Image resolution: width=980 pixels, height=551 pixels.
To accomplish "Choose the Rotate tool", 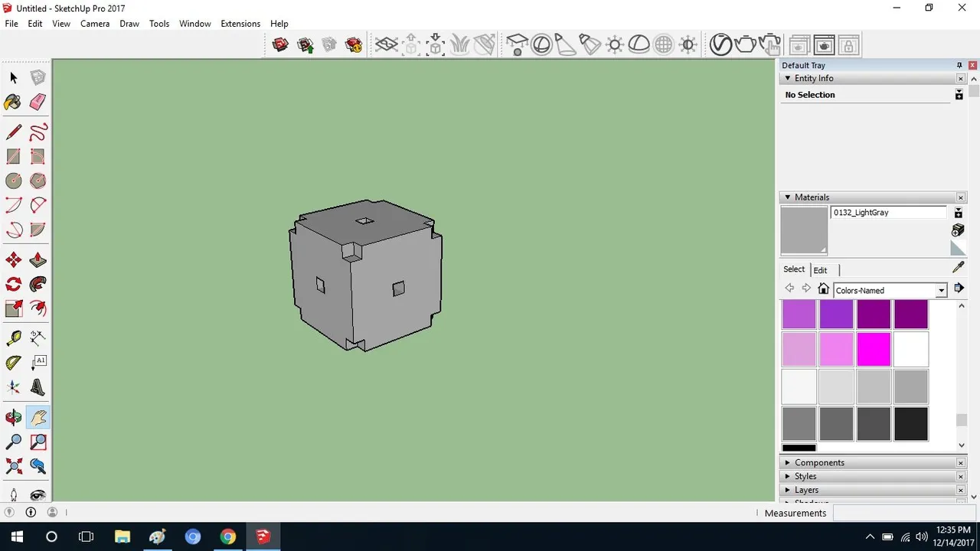I will (x=13, y=285).
